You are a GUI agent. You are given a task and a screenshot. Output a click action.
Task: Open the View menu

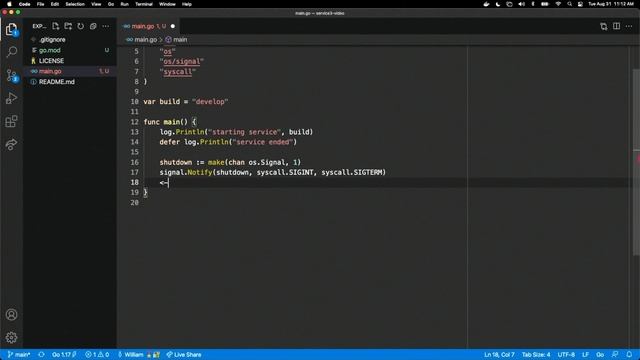coord(96,4)
